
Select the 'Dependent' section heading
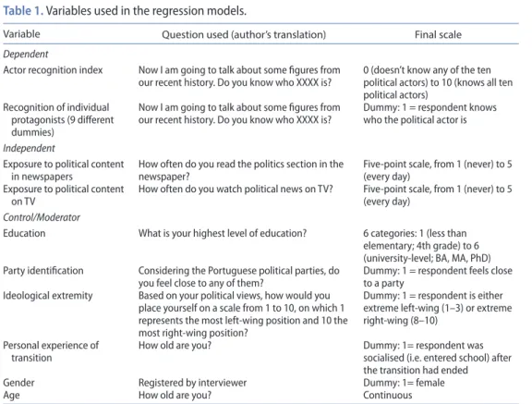[26, 54]
